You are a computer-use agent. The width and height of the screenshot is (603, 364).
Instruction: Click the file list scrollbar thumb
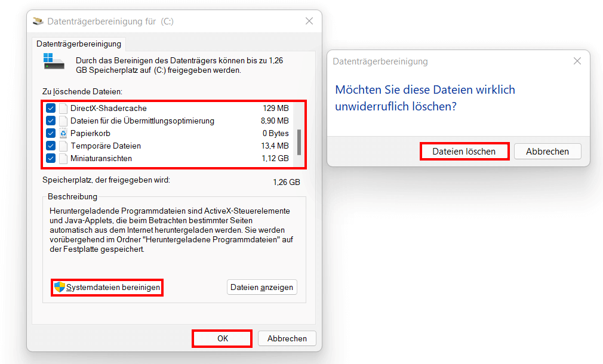299,142
